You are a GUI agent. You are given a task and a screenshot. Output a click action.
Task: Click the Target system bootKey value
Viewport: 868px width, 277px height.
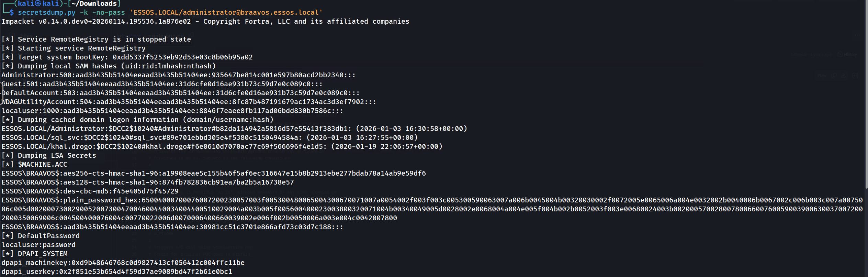click(x=182, y=57)
